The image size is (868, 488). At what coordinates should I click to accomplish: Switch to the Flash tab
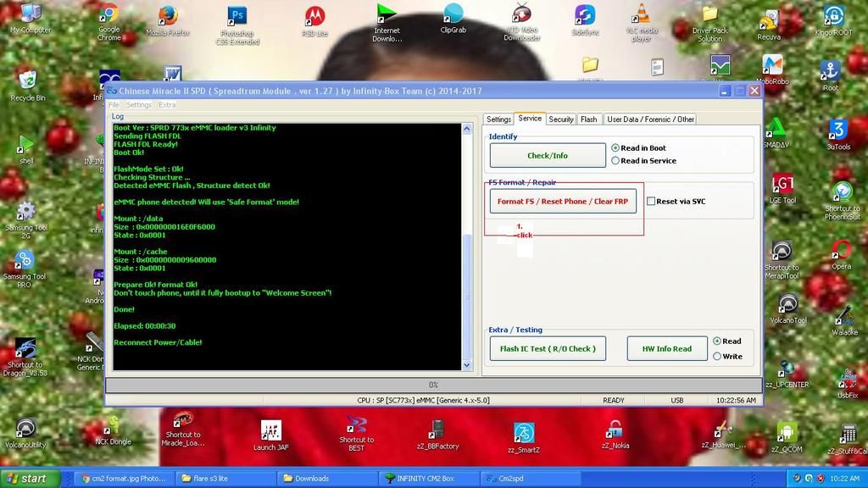pyautogui.click(x=588, y=119)
